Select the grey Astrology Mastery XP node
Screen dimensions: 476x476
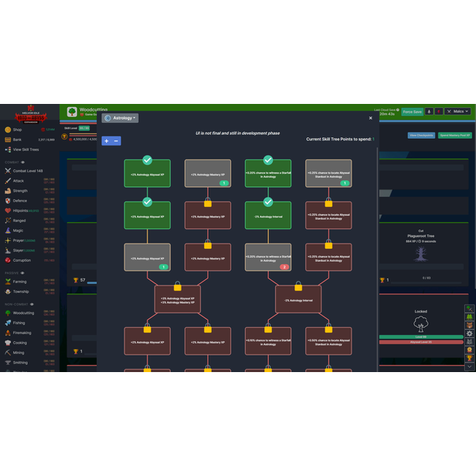coord(208,174)
